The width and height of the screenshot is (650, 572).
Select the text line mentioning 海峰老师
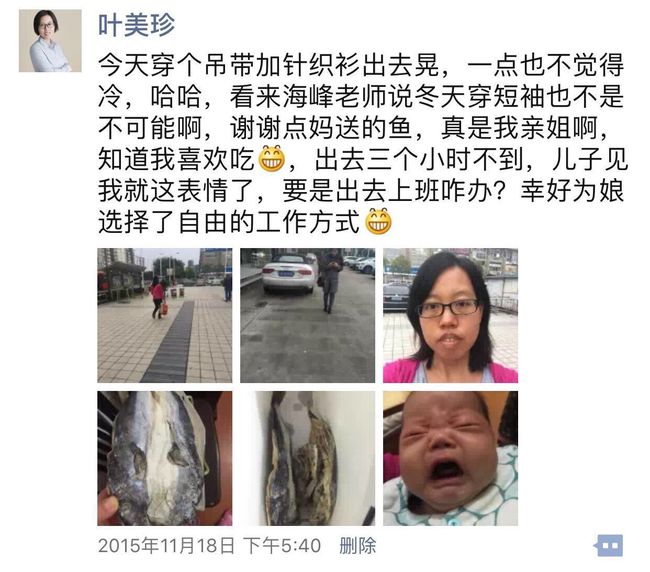(x=361, y=96)
